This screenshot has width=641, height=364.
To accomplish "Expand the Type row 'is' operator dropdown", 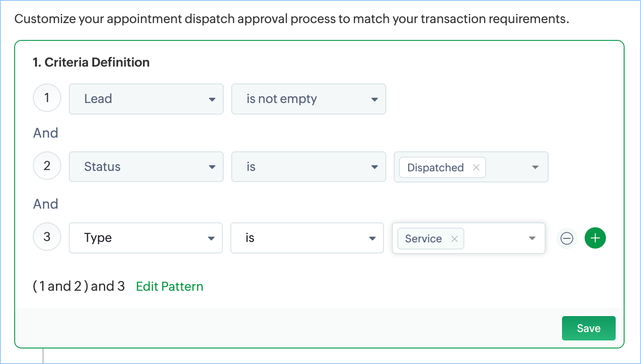I will click(x=307, y=238).
